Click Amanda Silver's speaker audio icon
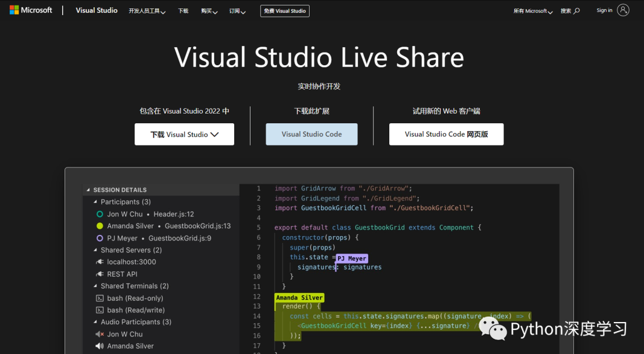Image resolution: width=644 pixels, height=354 pixels. click(x=100, y=346)
